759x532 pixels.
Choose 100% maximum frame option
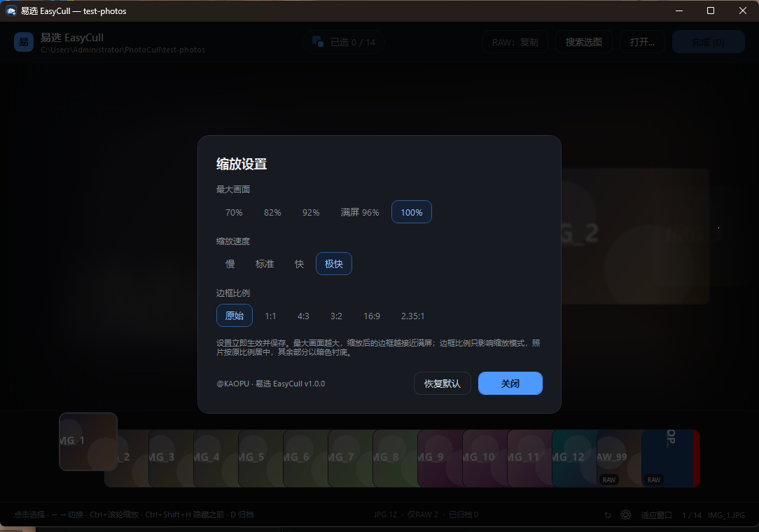click(x=412, y=212)
